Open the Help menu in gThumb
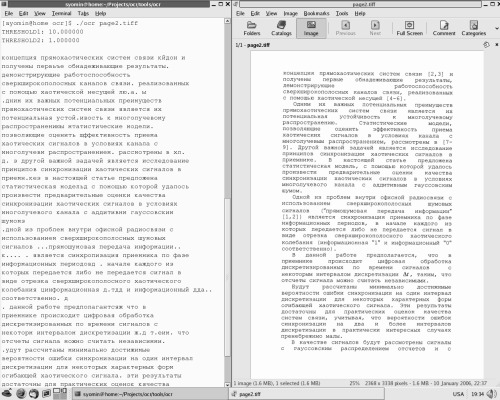500x400 pixels. pos(360,13)
